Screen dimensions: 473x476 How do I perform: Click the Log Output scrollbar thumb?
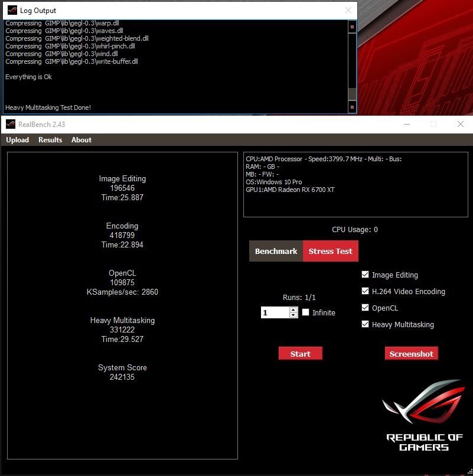point(352,94)
